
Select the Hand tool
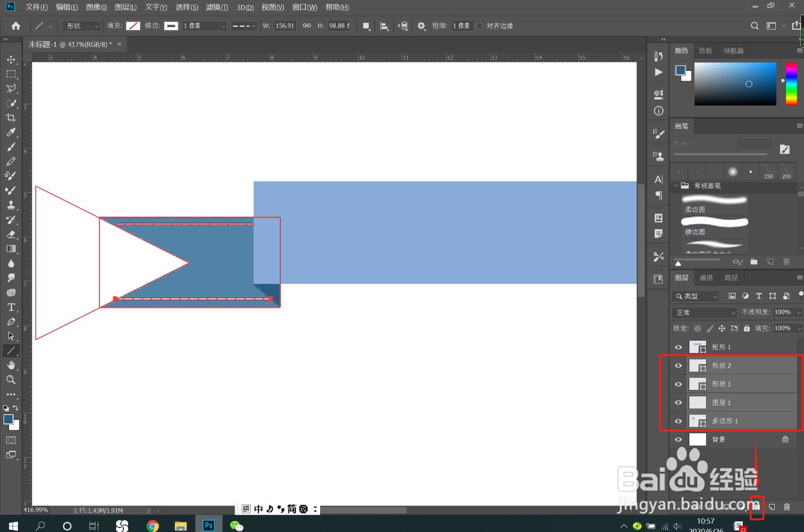click(11, 365)
